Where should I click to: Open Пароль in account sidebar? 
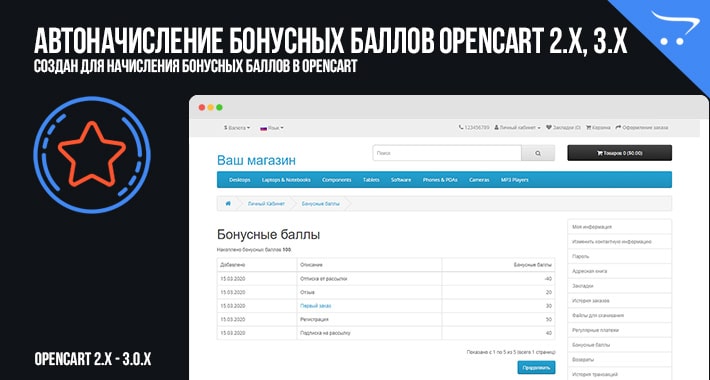[619, 256]
